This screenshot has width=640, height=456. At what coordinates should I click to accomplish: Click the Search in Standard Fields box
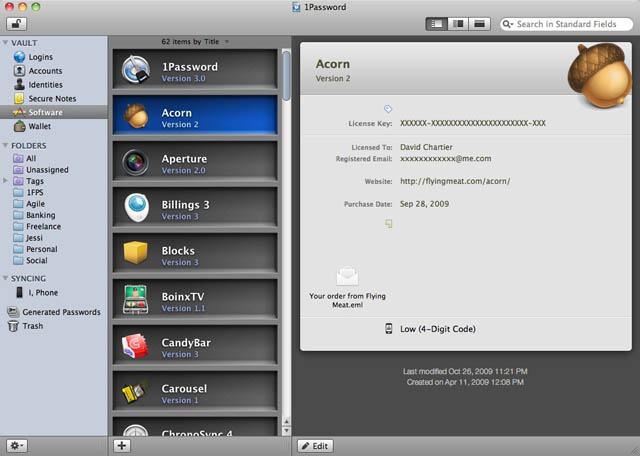tap(567, 24)
